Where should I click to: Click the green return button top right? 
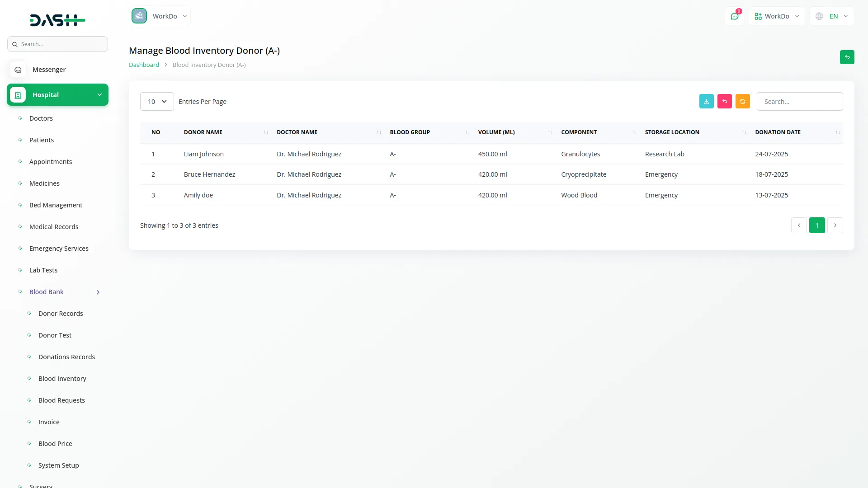(847, 57)
